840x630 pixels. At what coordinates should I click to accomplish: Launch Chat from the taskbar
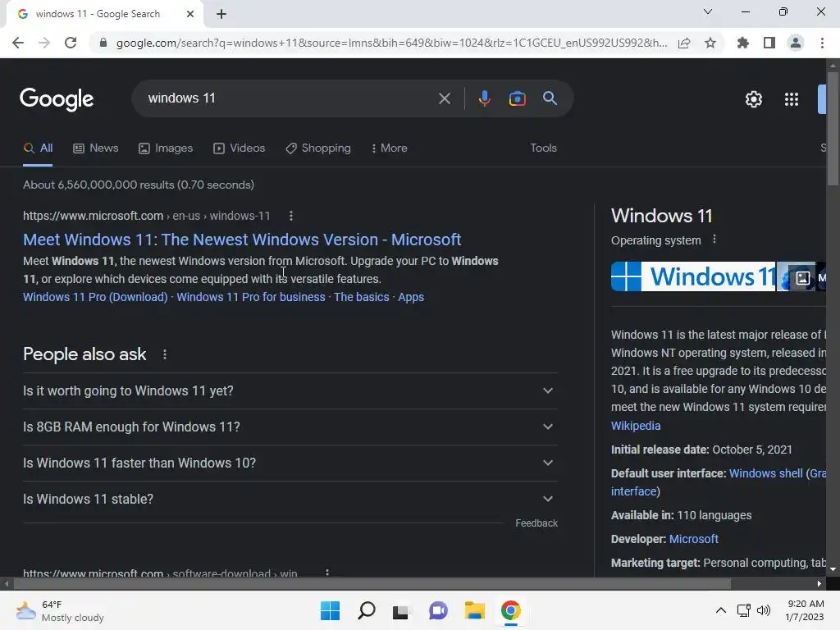[438, 610]
